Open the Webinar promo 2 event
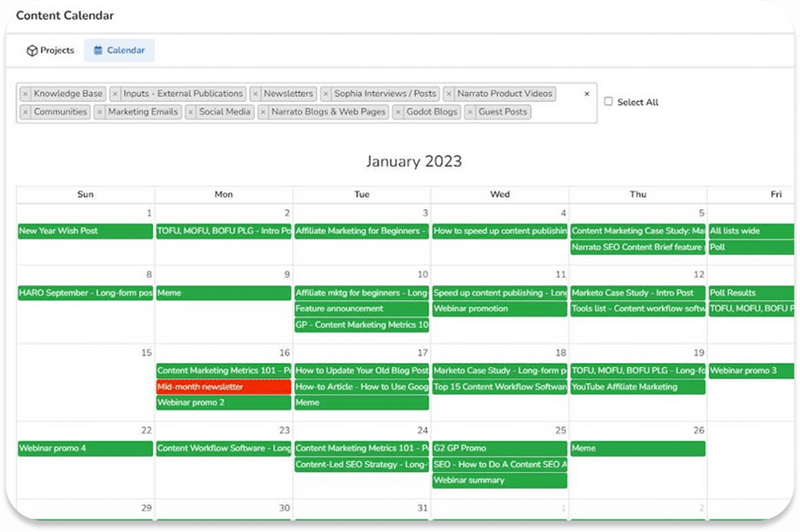Screen dimensions: 800x532 click(x=224, y=403)
